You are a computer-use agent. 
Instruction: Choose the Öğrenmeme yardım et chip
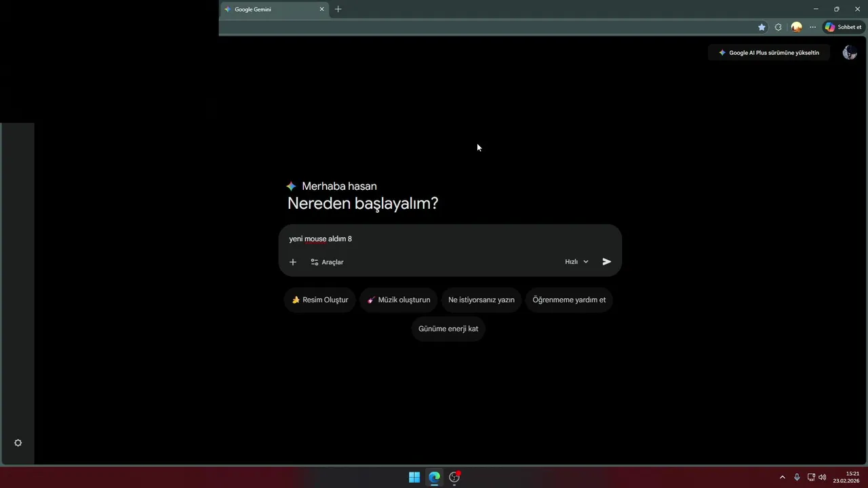569,300
